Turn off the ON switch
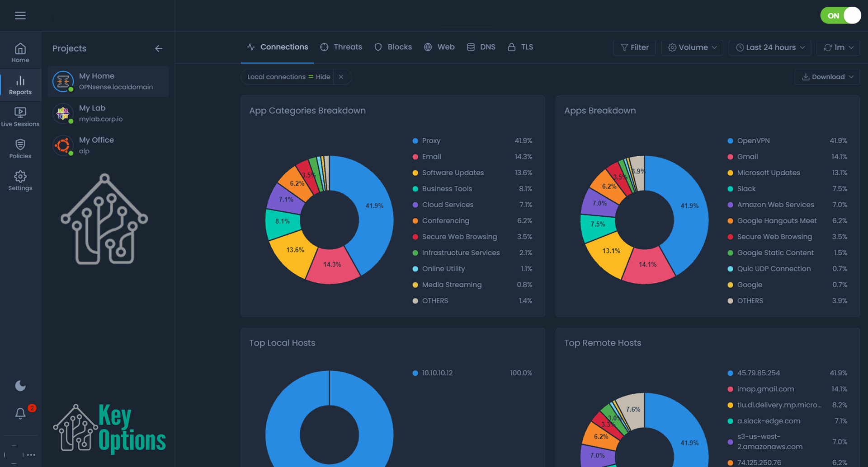Image resolution: width=868 pixels, height=467 pixels. pos(840,15)
